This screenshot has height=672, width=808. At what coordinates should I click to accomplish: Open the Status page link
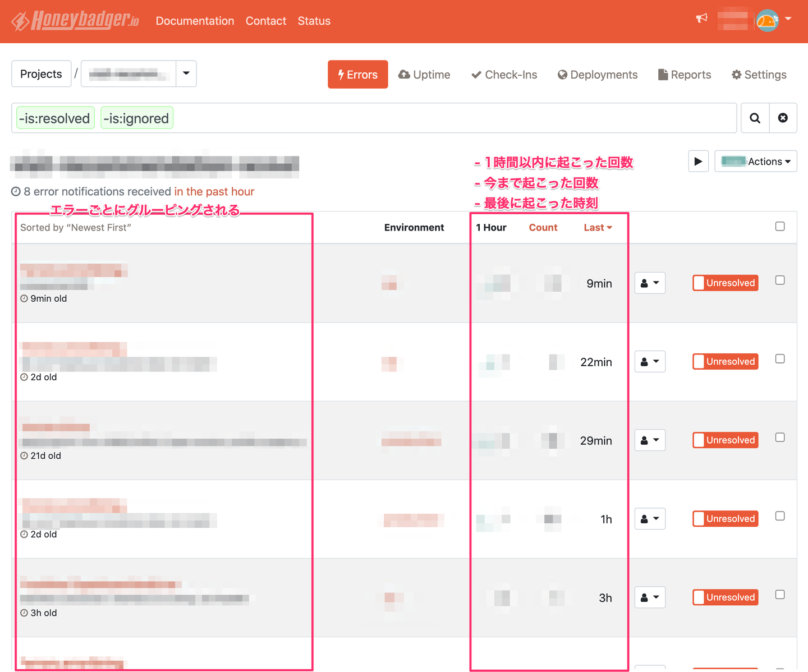point(314,21)
